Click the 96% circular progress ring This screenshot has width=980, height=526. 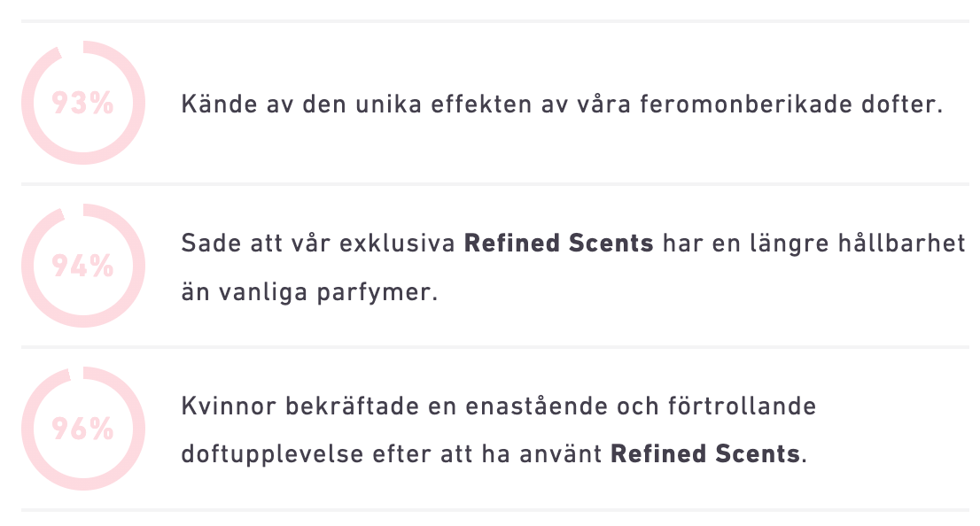[83, 429]
